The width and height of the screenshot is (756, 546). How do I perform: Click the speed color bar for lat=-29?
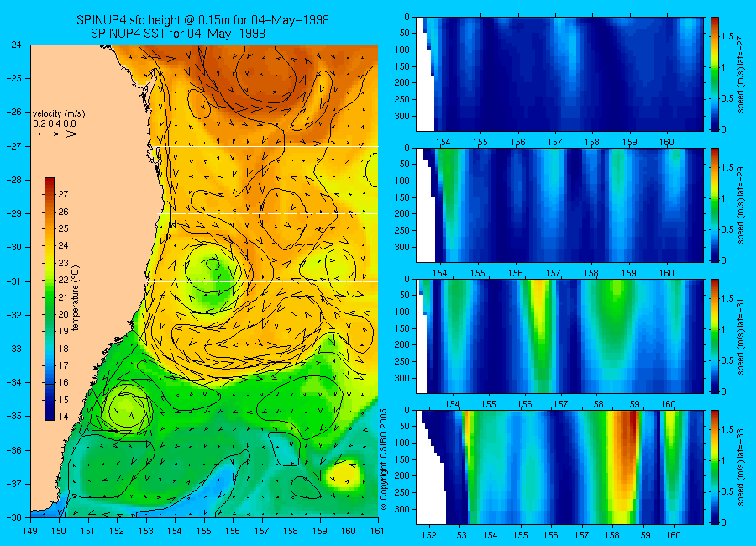click(x=715, y=206)
